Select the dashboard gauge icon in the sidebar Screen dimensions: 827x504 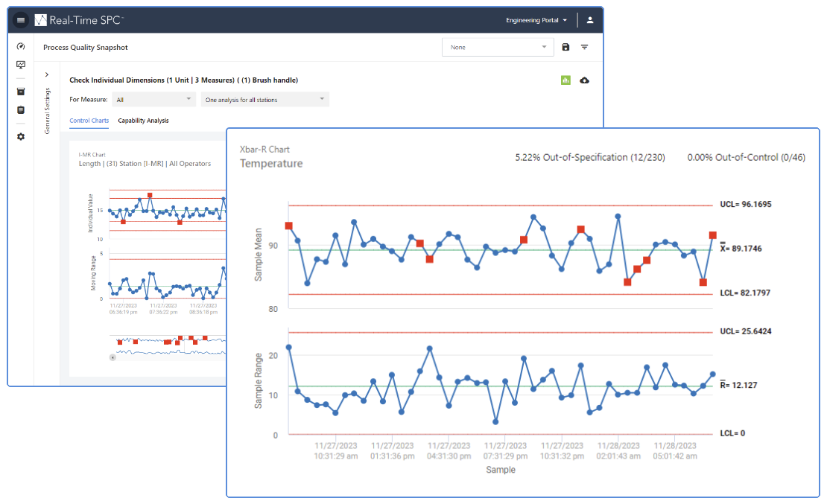(20, 46)
